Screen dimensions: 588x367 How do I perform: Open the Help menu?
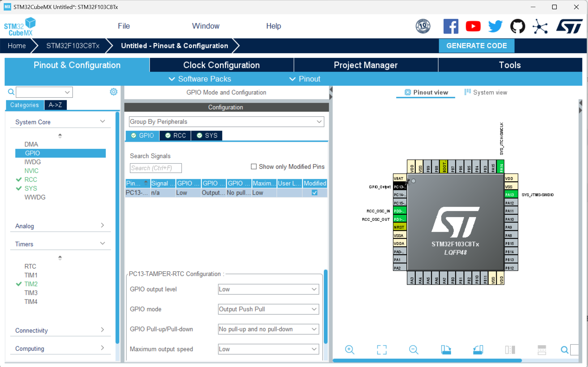click(x=274, y=26)
